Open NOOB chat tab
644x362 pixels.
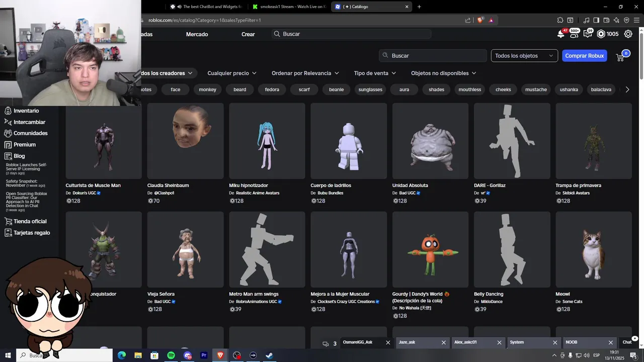tap(572, 342)
